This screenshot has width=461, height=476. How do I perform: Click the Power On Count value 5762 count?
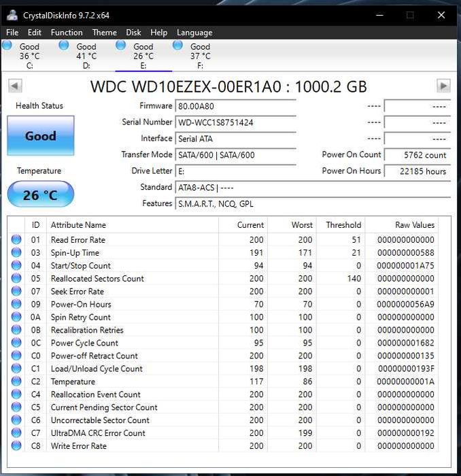click(x=417, y=155)
